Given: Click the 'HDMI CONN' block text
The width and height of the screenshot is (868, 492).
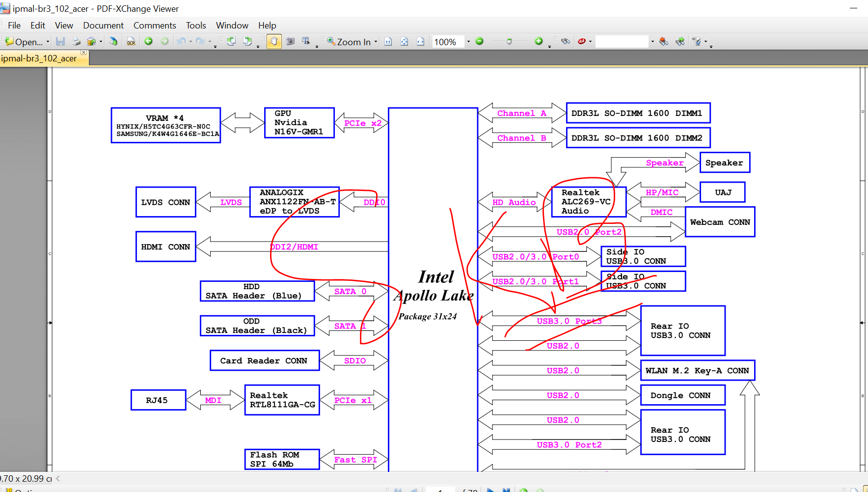Looking at the screenshot, I should tap(165, 247).
